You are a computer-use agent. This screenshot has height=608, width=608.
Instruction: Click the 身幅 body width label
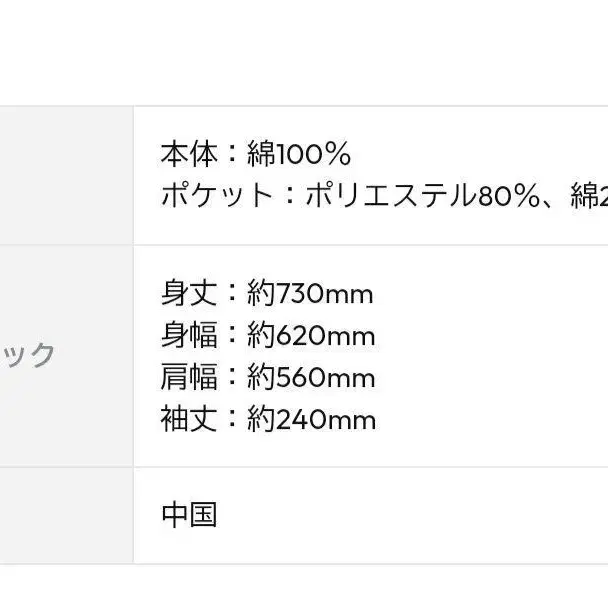coord(189,335)
